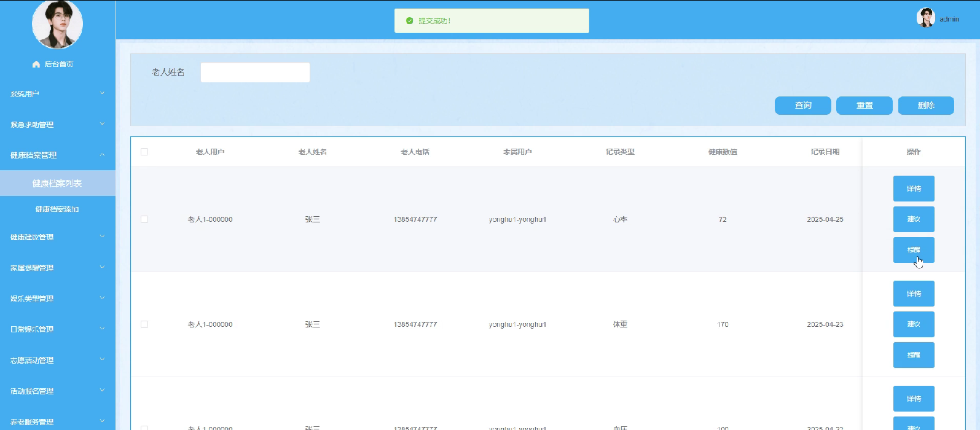The image size is (980, 430).
Task: Click phone 13854747777 in the 心率 row
Action: tap(415, 219)
